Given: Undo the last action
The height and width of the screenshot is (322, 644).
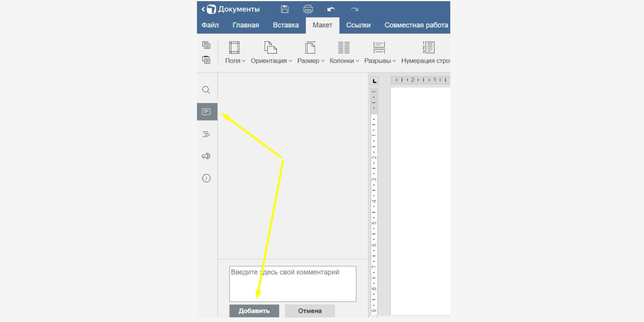Looking at the screenshot, I should click(x=331, y=9).
